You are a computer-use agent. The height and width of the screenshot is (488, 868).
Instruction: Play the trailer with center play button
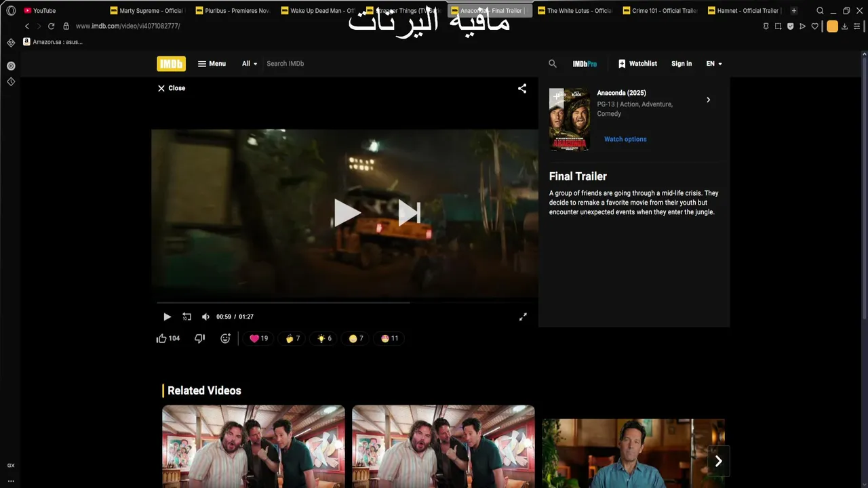point(347,213)
